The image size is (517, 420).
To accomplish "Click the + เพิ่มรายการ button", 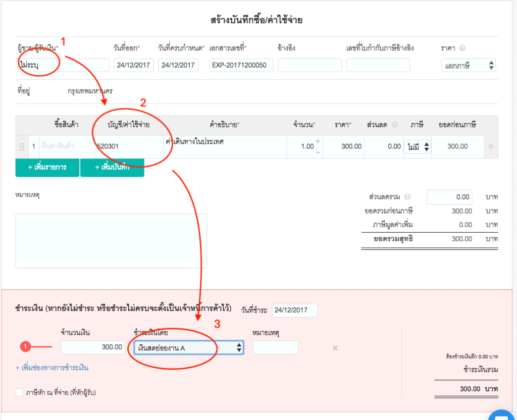I will (x=48, y=168).
